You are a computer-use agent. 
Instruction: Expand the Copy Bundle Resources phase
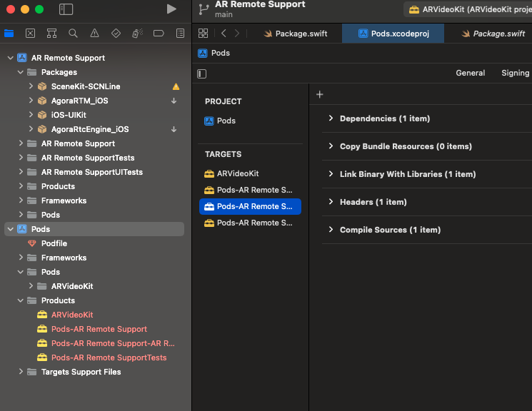(331, 146)
